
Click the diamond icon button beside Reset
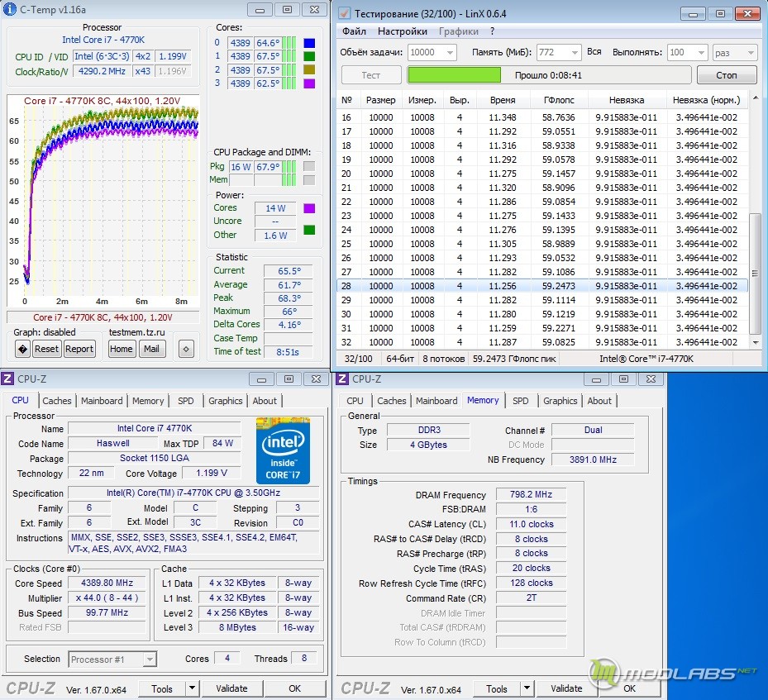pyautogui.click(x=22, y=349)
